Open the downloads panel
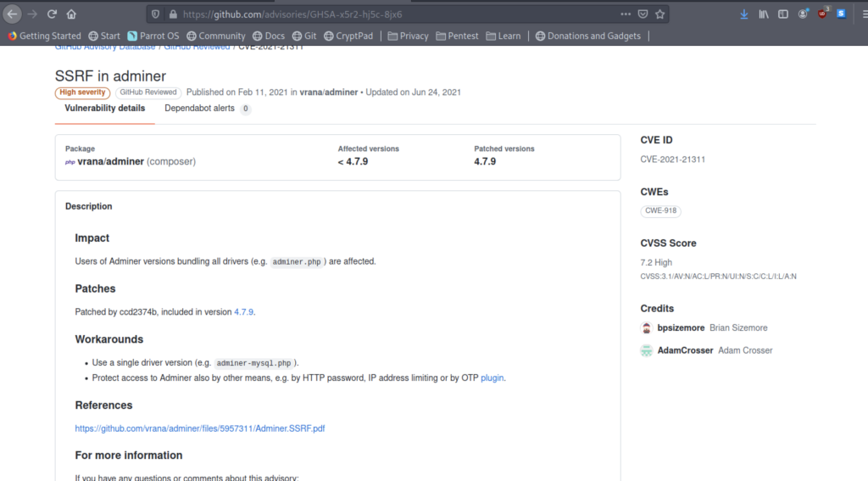This screenshot has height=481, width=868. pyautogui.click(x=744, y=14)
